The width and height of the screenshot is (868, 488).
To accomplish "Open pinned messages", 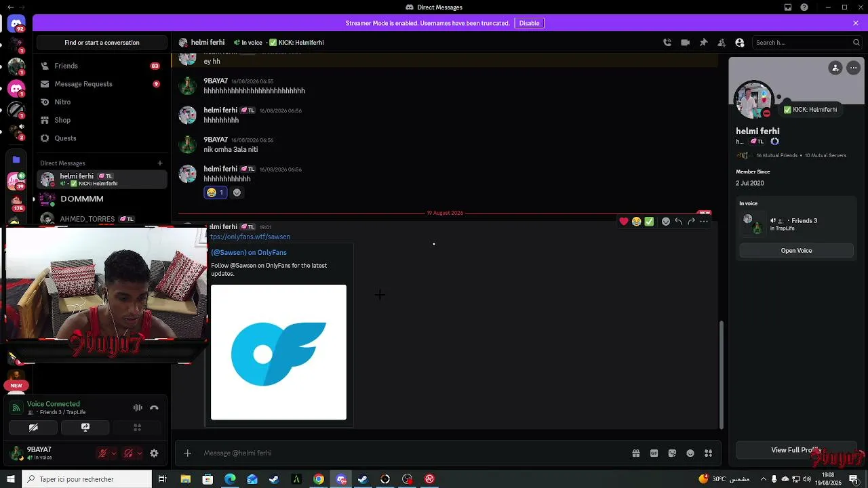I will coord(704,42).
